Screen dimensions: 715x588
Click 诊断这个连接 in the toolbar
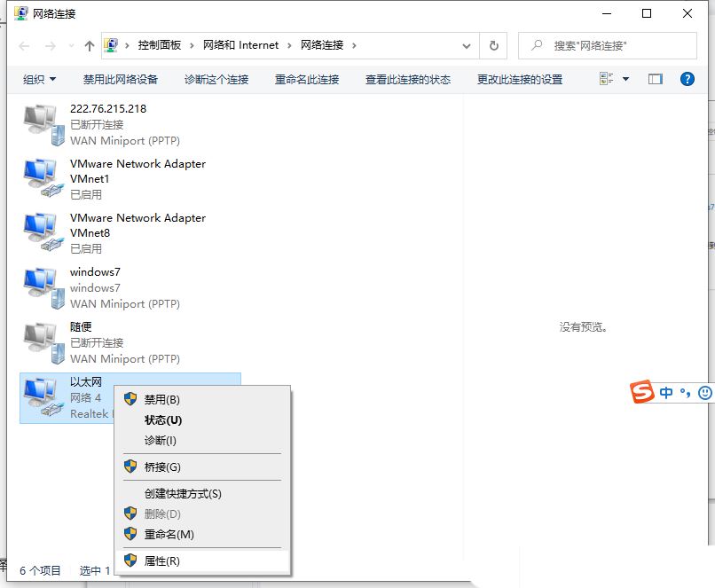point(216,79)
